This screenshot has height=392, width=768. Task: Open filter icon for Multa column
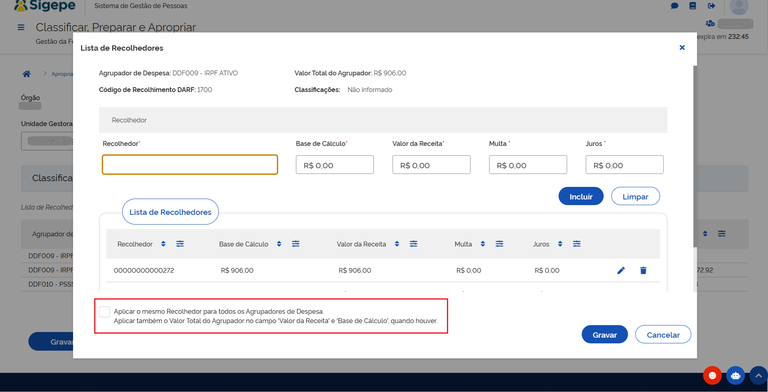499,244
